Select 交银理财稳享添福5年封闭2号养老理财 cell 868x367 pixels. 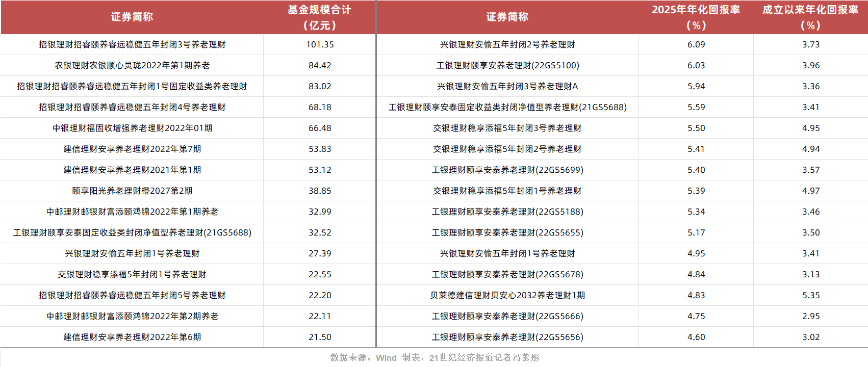pyautogui.click(x=507, y=149)
